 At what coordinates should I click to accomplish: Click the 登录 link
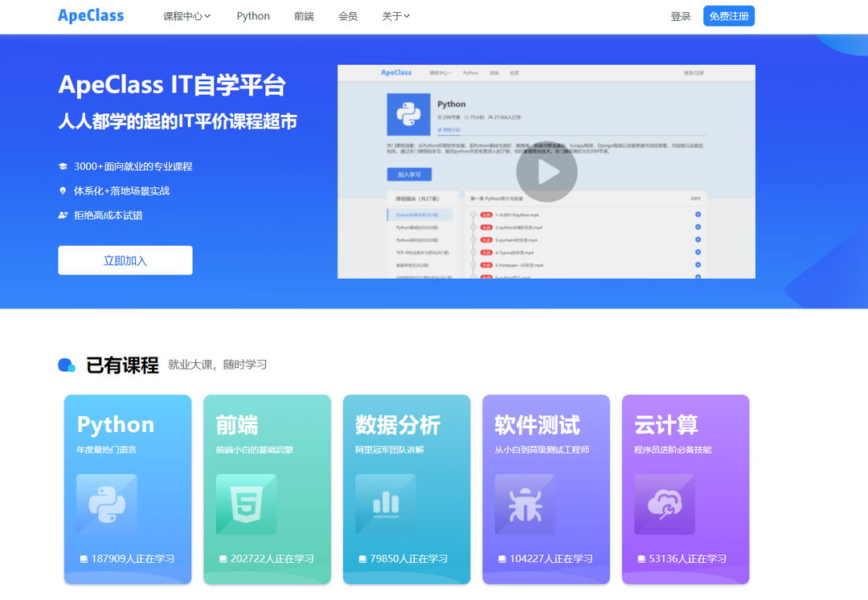681,16
